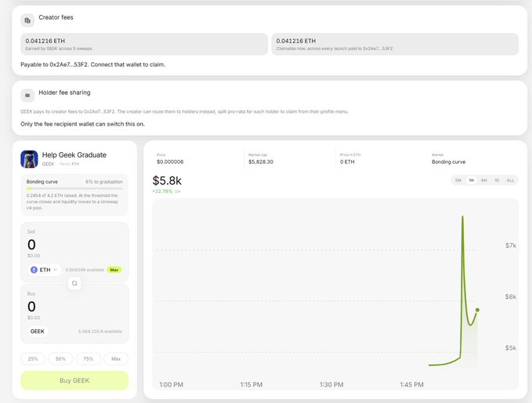The image size is (532, 403).
Task: Click the Price value "$0.000006"
Action: 170,162
